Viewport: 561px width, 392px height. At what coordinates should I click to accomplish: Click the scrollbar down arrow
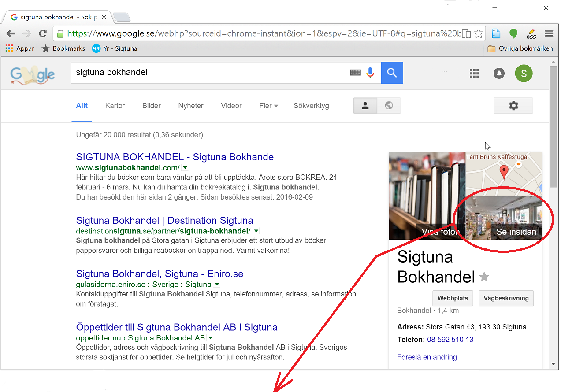coord(554,365)
